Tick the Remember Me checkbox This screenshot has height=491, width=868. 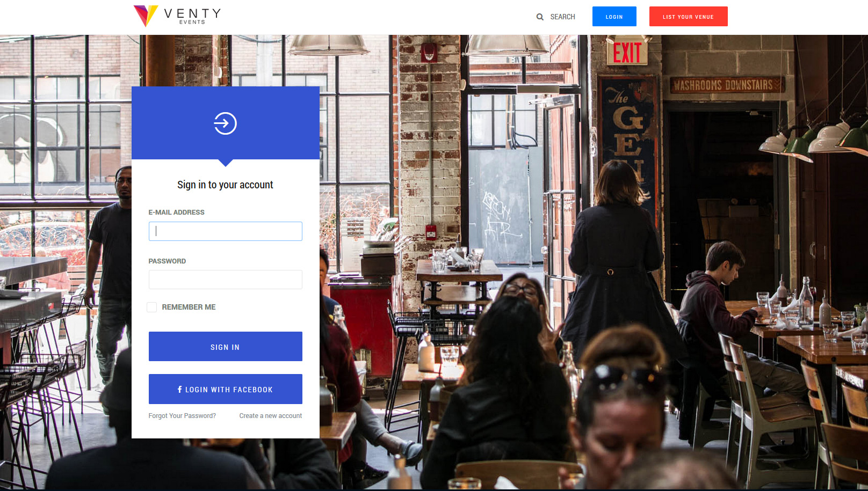pos(152,307)
